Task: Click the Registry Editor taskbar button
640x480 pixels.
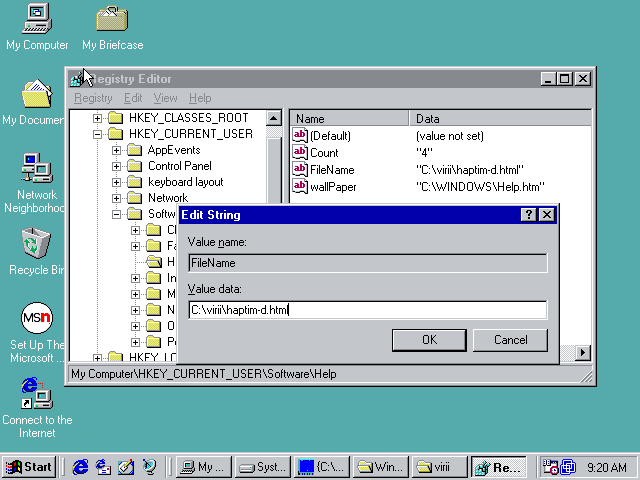Action: point(499,467)
